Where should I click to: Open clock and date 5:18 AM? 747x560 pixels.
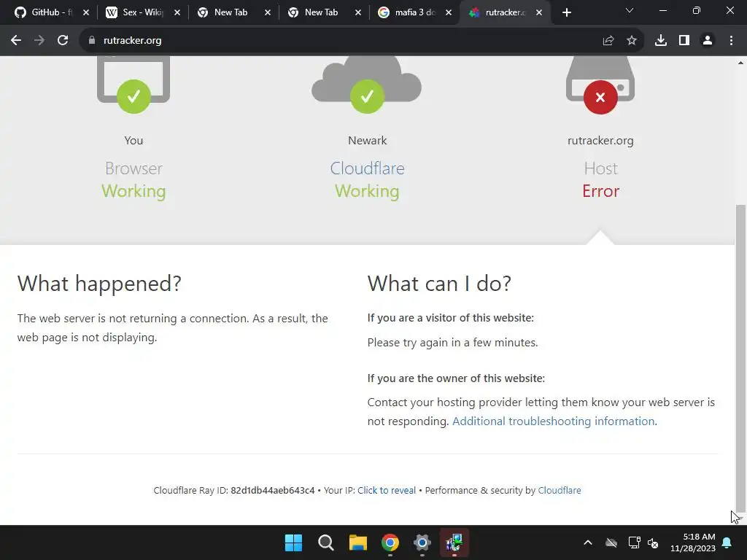pyautogui.click(x=693, y=542)
